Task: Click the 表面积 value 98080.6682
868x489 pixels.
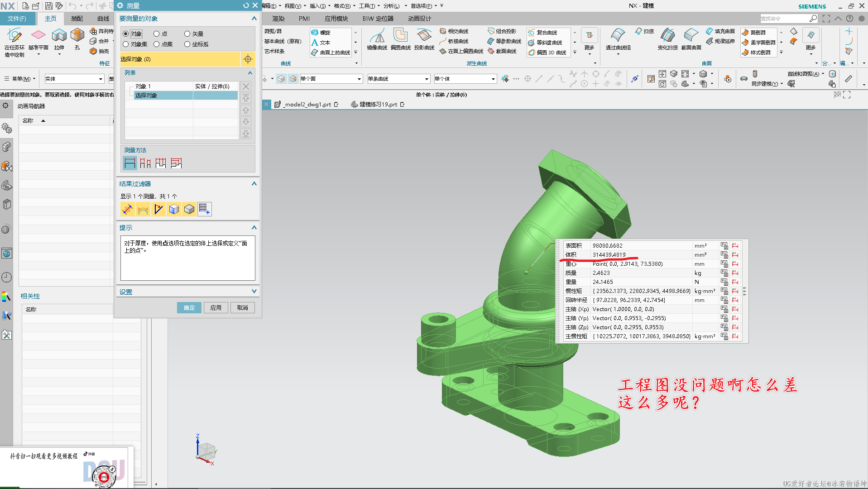Action: 608,246
